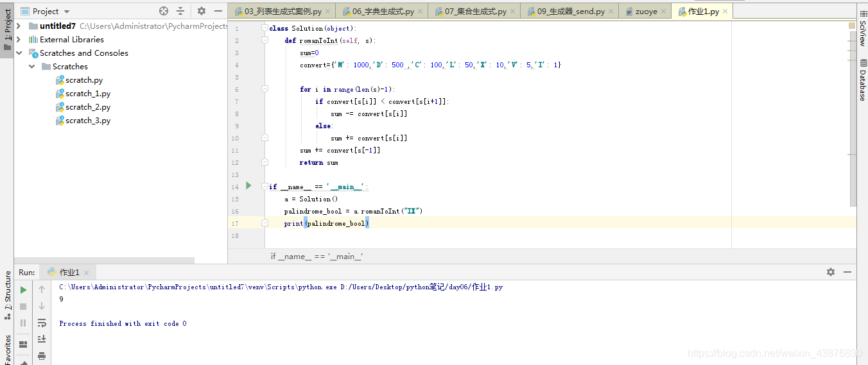
Task: Close the zuoye editor tab
Action: tap(663, 12)
